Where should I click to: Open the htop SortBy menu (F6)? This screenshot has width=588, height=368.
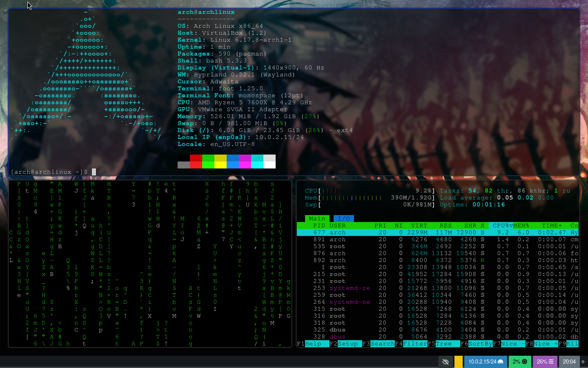click(476, 344)
